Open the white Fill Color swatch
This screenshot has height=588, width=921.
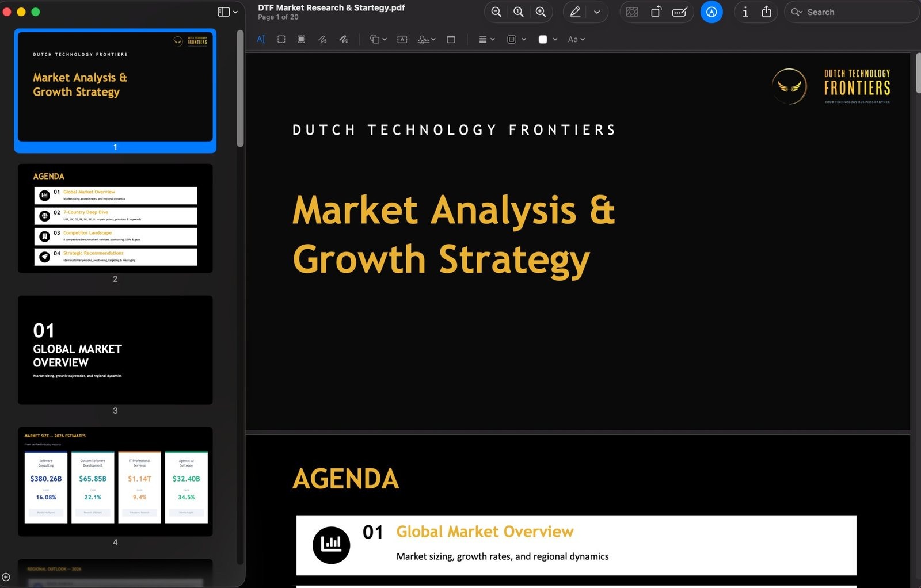pyautogui.click(x=547, y=39)
